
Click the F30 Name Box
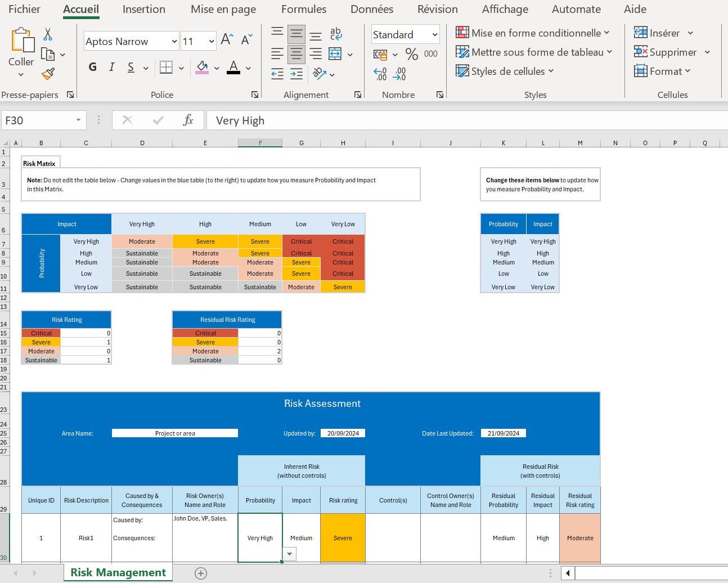(39, 120)
